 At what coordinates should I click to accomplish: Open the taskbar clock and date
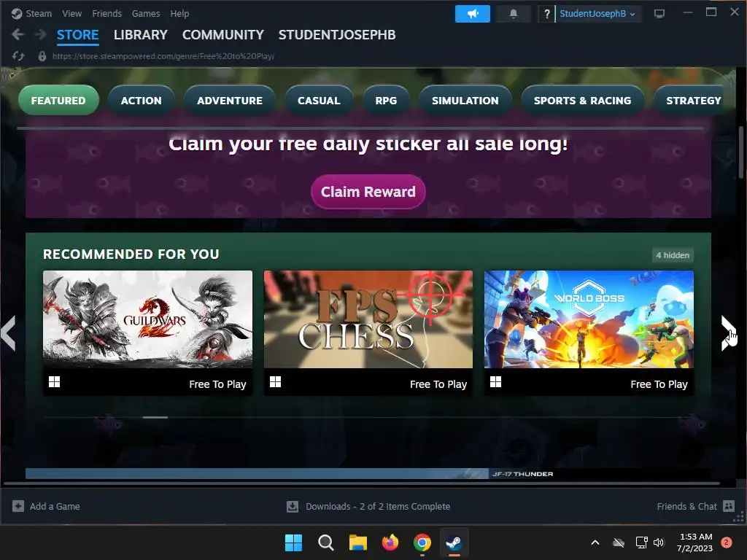(x=695, y=542)
